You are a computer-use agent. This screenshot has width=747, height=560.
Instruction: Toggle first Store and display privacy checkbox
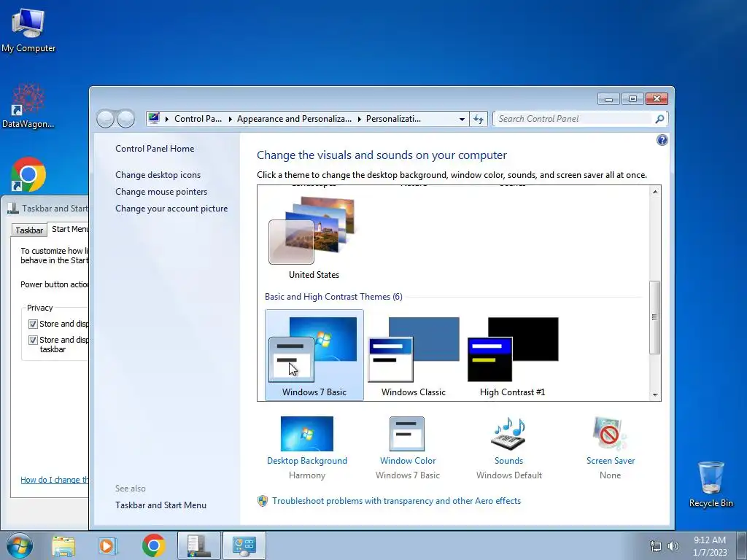33,324
